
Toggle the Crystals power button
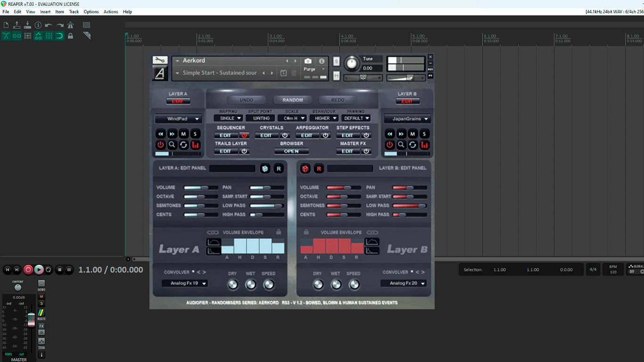point(285,135)
